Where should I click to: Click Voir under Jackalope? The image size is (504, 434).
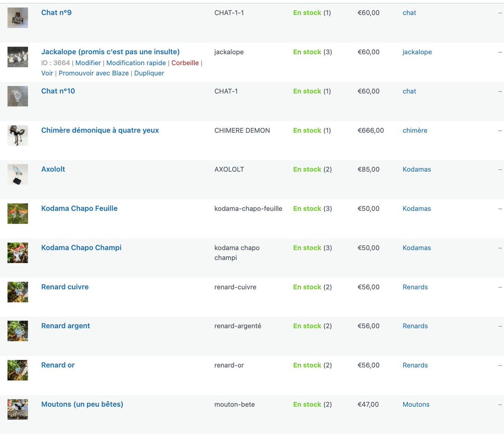[47, 73]
